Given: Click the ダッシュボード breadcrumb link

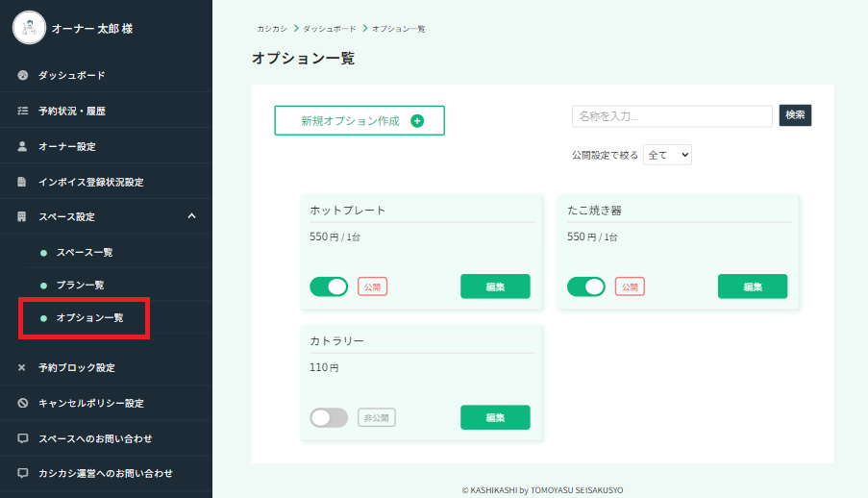Looking at the screenshot, I should point(330,29).
